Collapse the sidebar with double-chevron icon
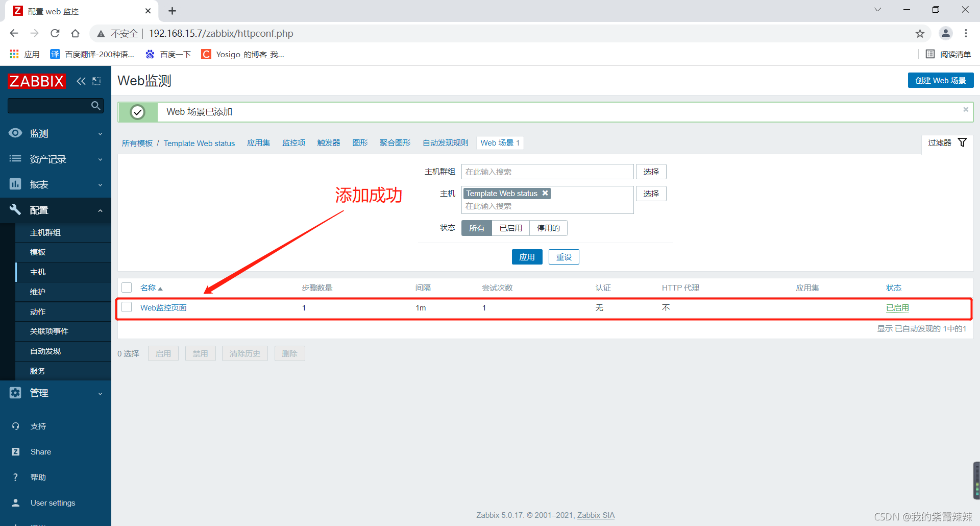 [81, 81]
